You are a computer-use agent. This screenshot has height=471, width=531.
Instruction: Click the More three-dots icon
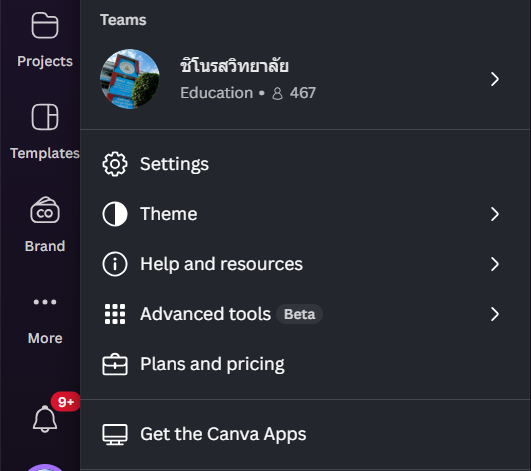coord(45,302)
